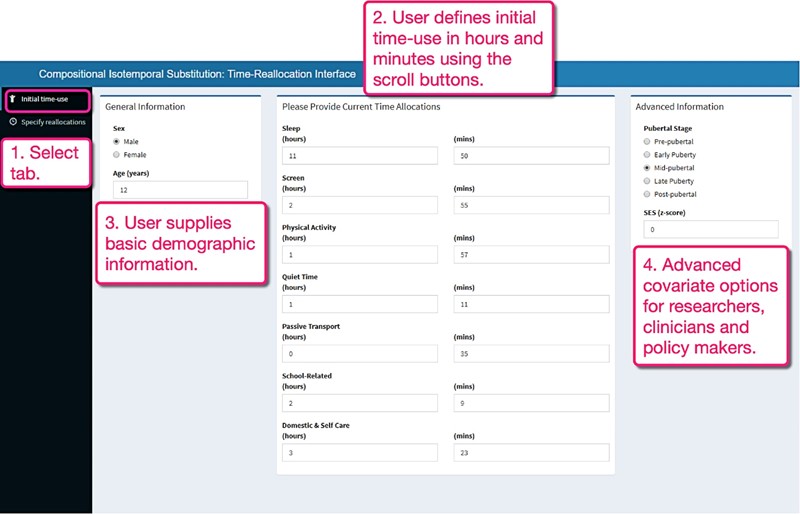Viewport: 800px width, 514px height.
Task: Click the Screen hours input
Action: (360, 205)
